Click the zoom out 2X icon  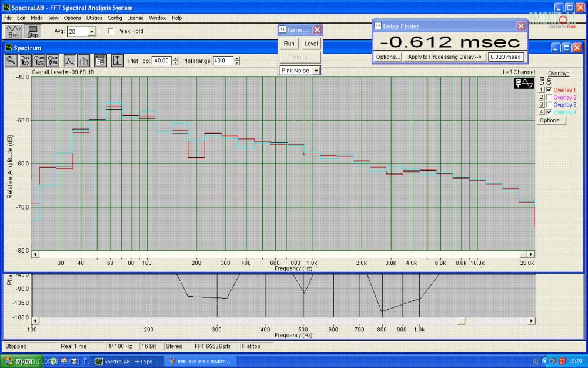[39, 61]
